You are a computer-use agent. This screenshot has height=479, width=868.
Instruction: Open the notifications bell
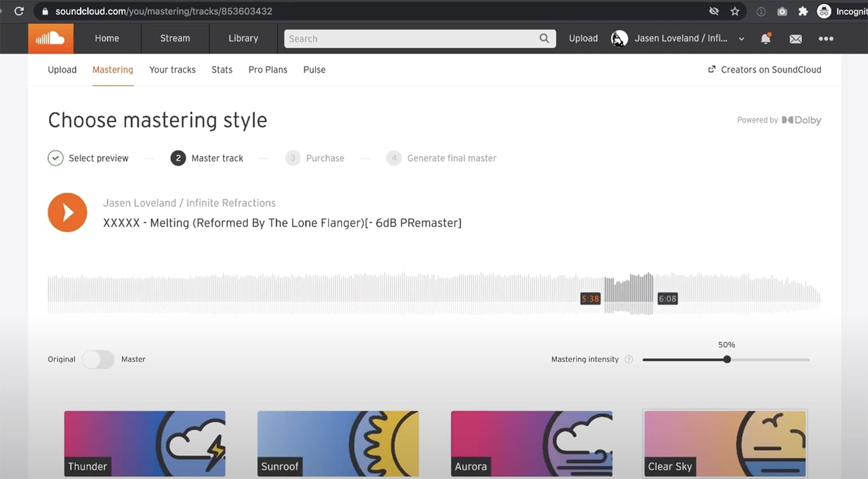pyautogui.click(x=765, y=38)
